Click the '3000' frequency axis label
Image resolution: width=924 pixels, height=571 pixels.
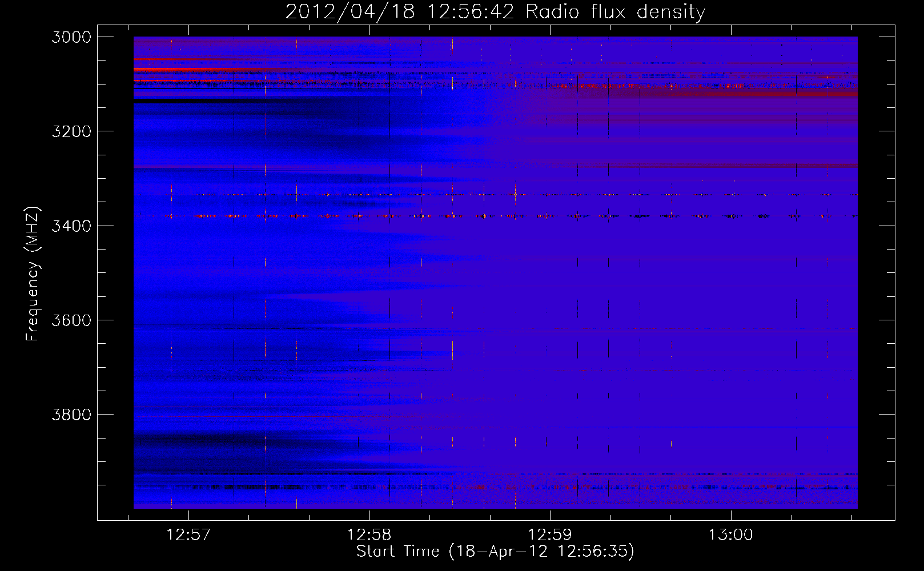tap(71, 37)
